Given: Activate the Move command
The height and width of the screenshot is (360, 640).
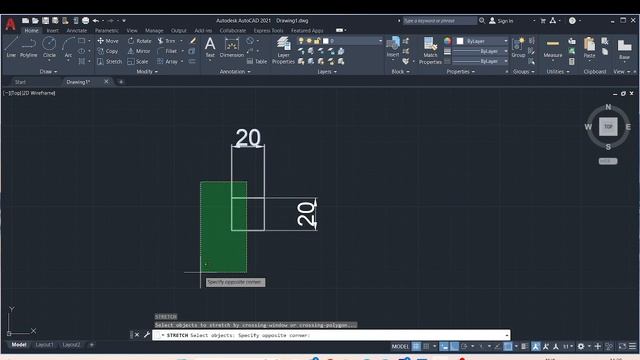Looking at the screenshot, I should pyautogui.click(x=108, y=41).
